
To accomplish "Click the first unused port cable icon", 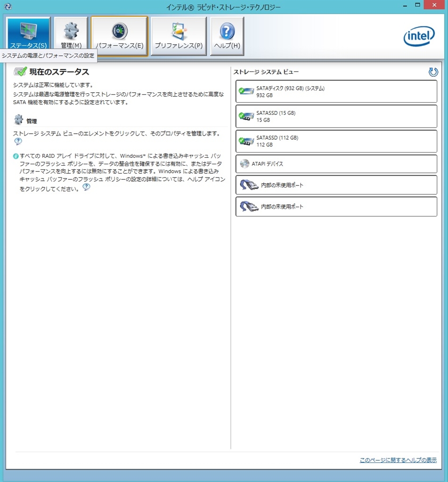I will click(249, 185).
